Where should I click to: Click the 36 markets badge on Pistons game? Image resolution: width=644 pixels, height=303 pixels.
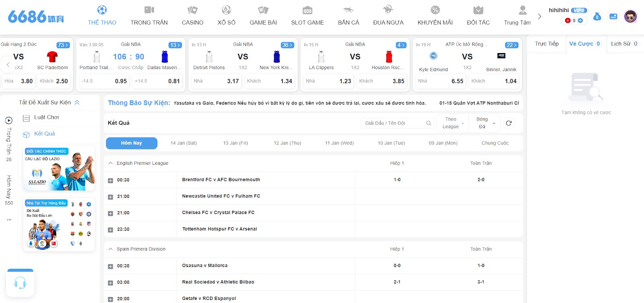287,45
